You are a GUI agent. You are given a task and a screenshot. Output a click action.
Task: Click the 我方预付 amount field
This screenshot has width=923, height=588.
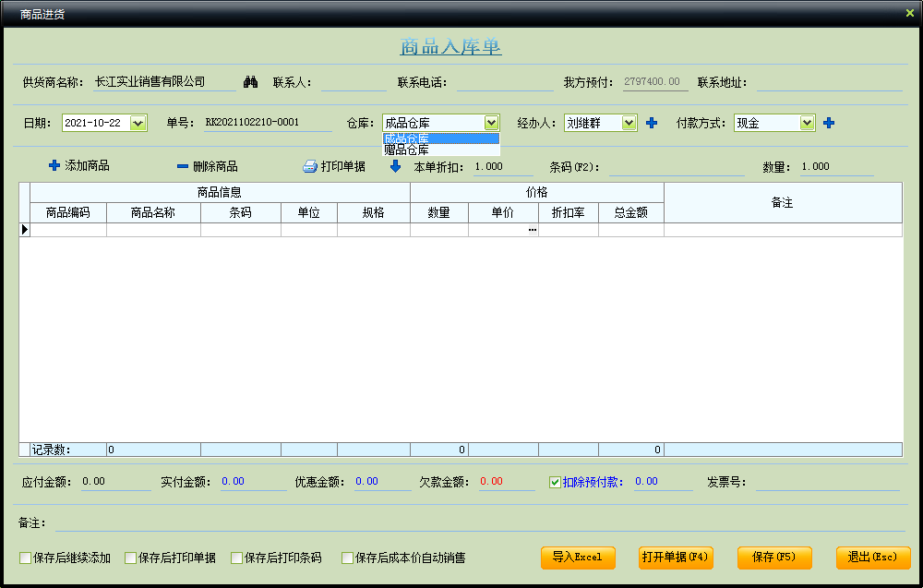(655, 82)
